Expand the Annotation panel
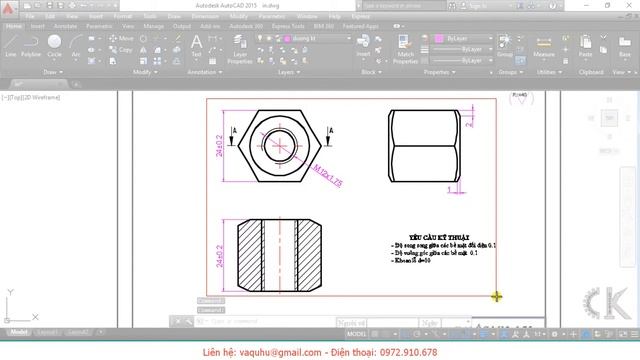This screenshot has height=360, width=640. [205, 72]
